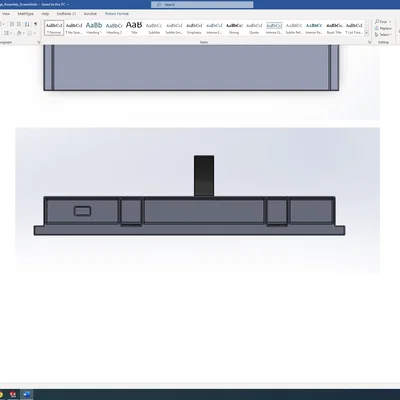
Task: Apply the Emphasis style
Action: point(194,28)
